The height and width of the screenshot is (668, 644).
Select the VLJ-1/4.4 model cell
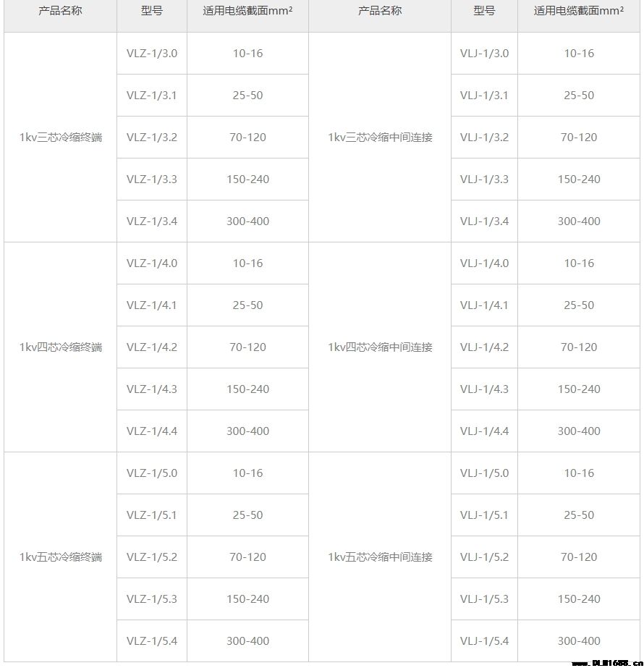pos(484,431)
